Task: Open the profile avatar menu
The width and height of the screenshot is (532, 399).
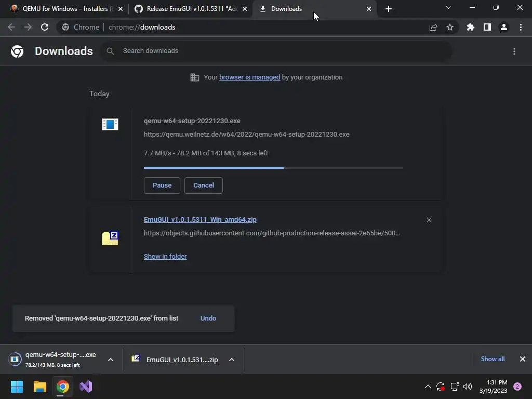Action: [504, 27]
